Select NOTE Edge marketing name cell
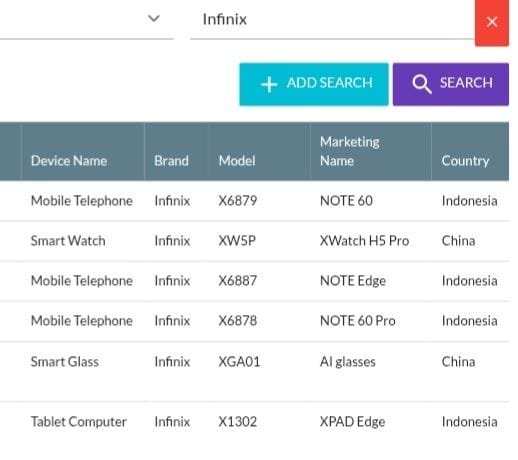The image size is (518, 460). (x=353, y=281)
